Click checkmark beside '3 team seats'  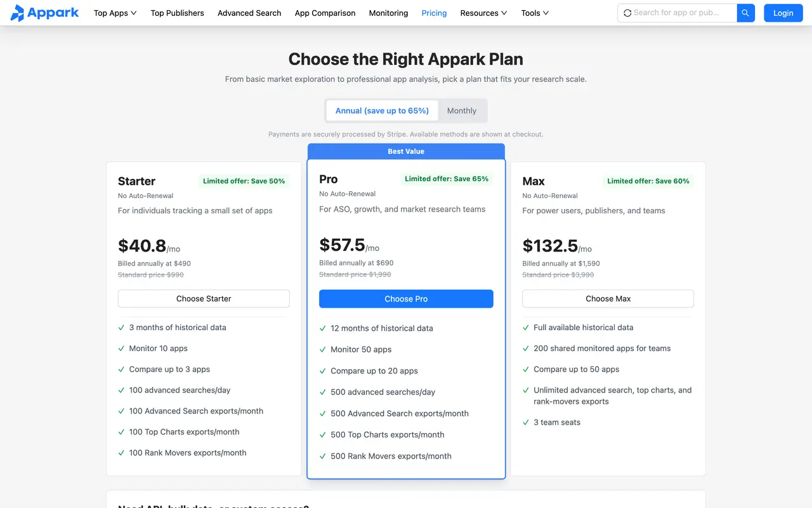(x=526, y=422)
